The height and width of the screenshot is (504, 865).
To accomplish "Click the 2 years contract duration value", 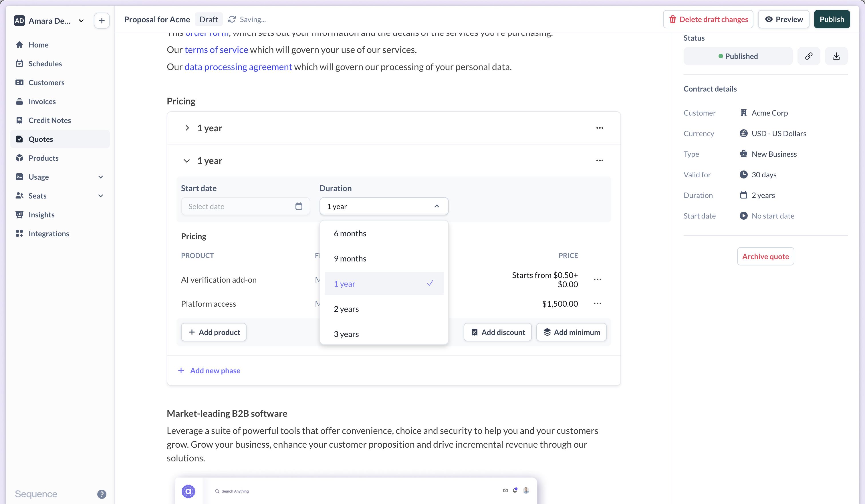I will [763, 195].
